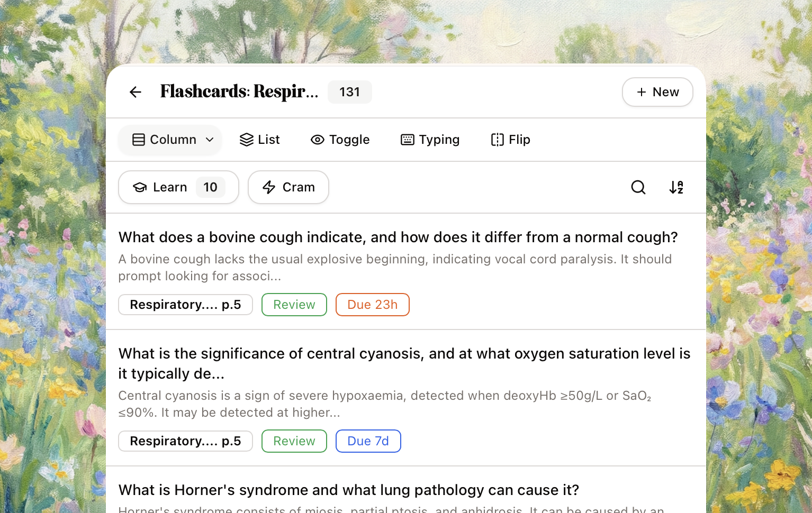Activate Flip card mode
The height and width of the screenshot is (513, 812).
pyautogui.click(x=510, y=140)
